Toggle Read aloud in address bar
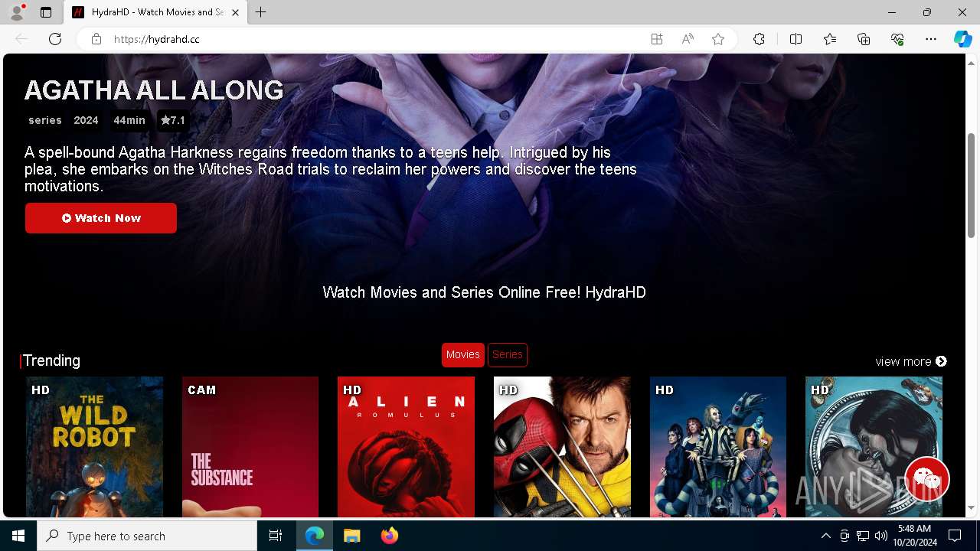The width and height of the screenshot is (980, 551). (x=688, y=39)
